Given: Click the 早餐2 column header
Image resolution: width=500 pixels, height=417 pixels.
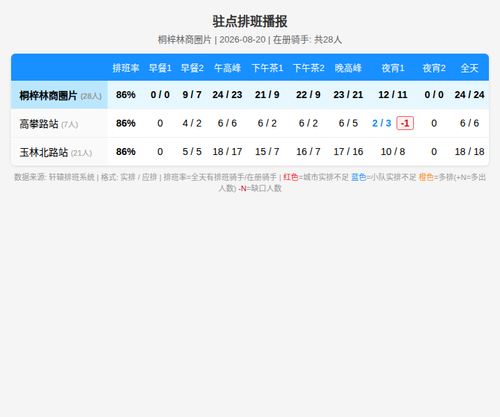Looking at the screenshot, I should click(192, 68).
